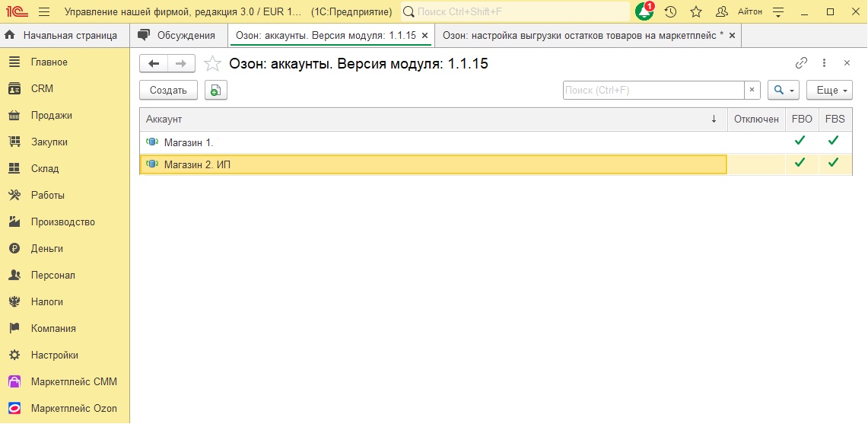Open Маркетплейс Ozon sidebar section
The width and height of the screenshot is (868, 424).
(x=74, y=408)
